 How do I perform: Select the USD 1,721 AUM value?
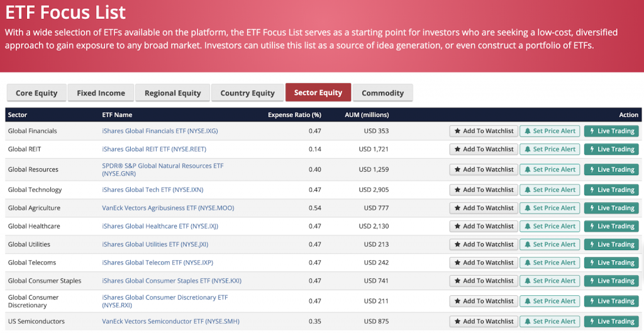374,149
